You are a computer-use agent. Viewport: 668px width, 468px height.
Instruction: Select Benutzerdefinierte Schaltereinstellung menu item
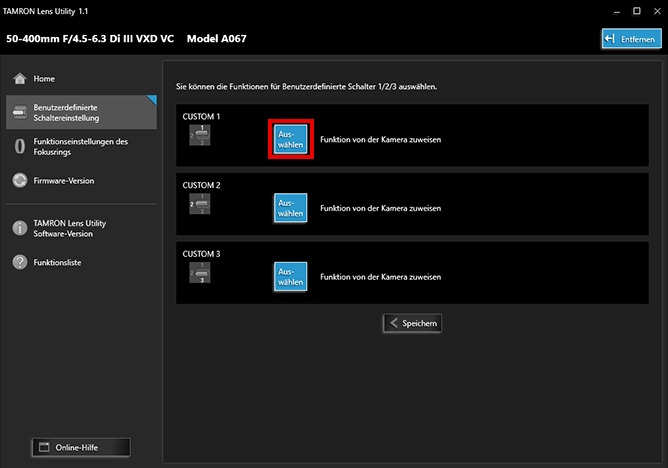tap(81, 112)
